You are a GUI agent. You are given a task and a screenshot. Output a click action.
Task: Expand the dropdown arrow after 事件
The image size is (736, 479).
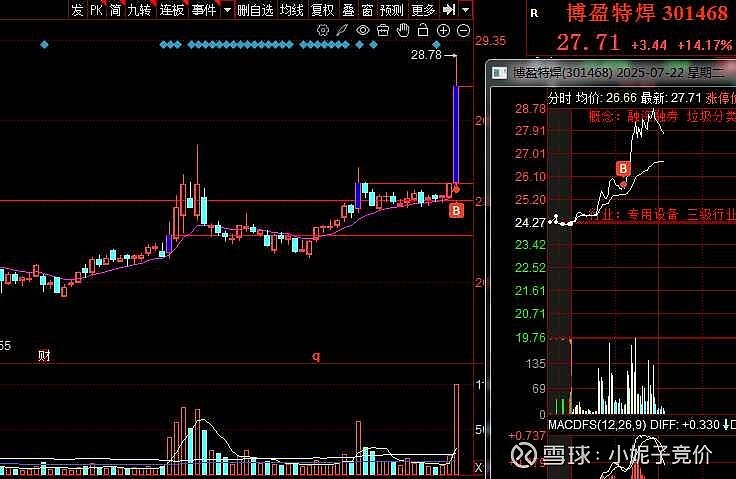pyautogui.click(x=227, y=10)
